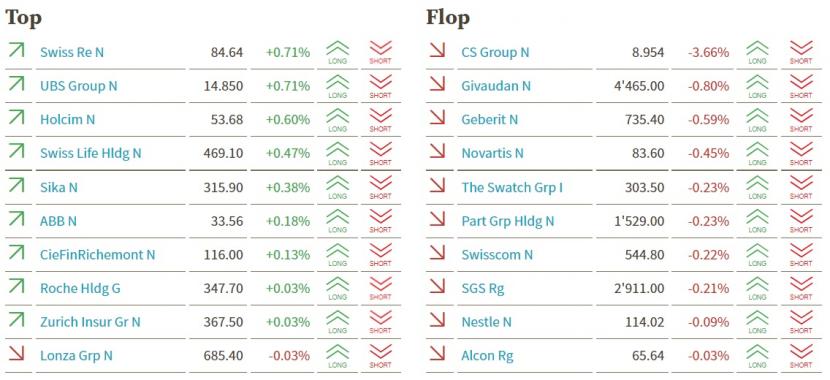The height and width of the screenshot is (380, 830).
Task: Click the LONG icon for Nestle N
Action: tap(757, 322)
